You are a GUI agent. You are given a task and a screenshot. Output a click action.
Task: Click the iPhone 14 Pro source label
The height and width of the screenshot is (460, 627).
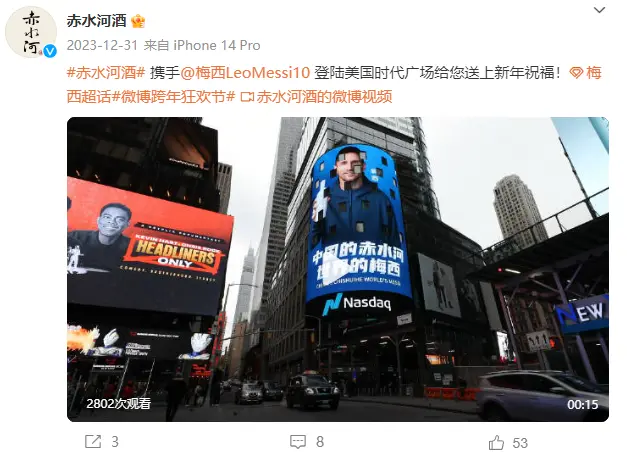217,45
